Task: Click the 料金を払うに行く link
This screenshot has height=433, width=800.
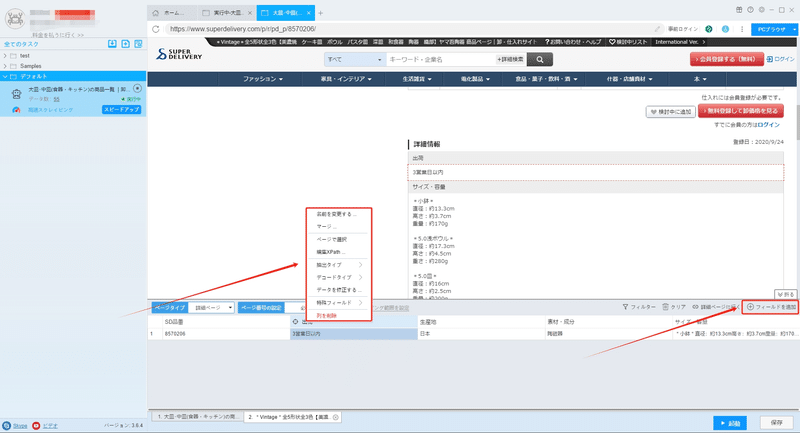Action: (58, 35)
